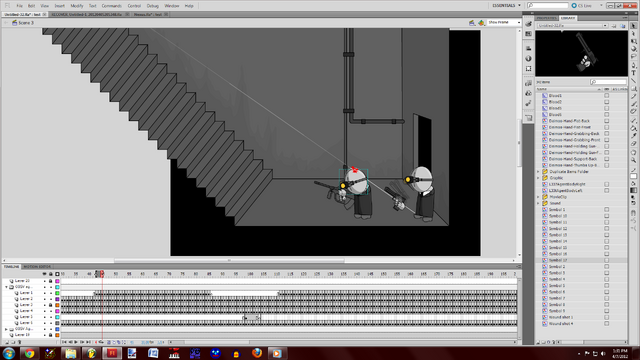Image resolution: width=640 pixels, height=360 pixels.
Task: Select the Hand tool
Action: (x=633, y=153)
